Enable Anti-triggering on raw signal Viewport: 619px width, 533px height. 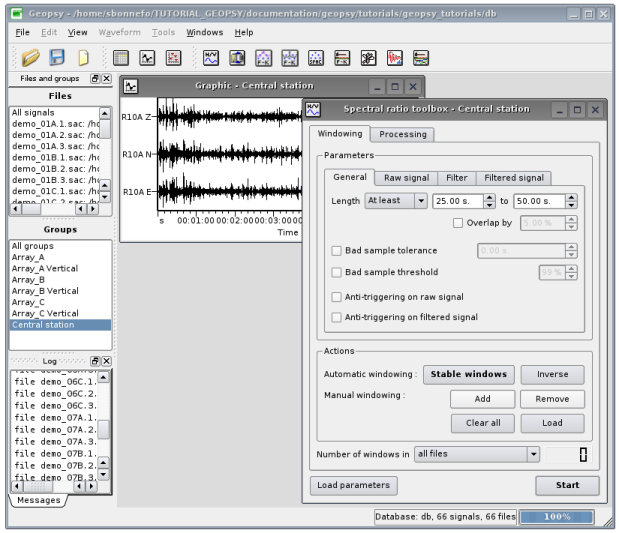(x=336, y=297)
